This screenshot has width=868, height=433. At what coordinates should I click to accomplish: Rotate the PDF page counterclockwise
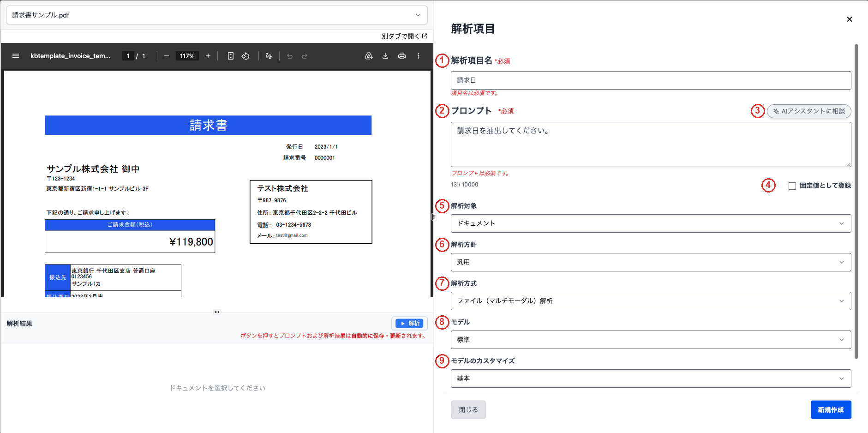[x=245, y=56]
